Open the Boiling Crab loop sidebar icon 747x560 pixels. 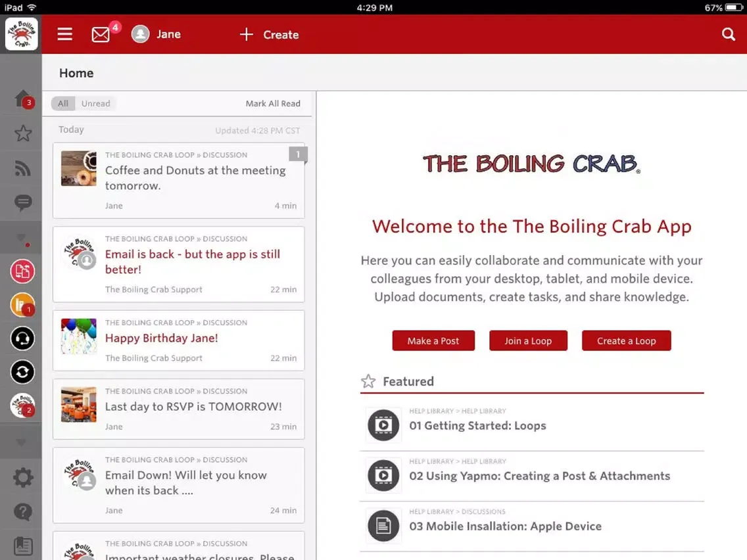coord(22,406)
